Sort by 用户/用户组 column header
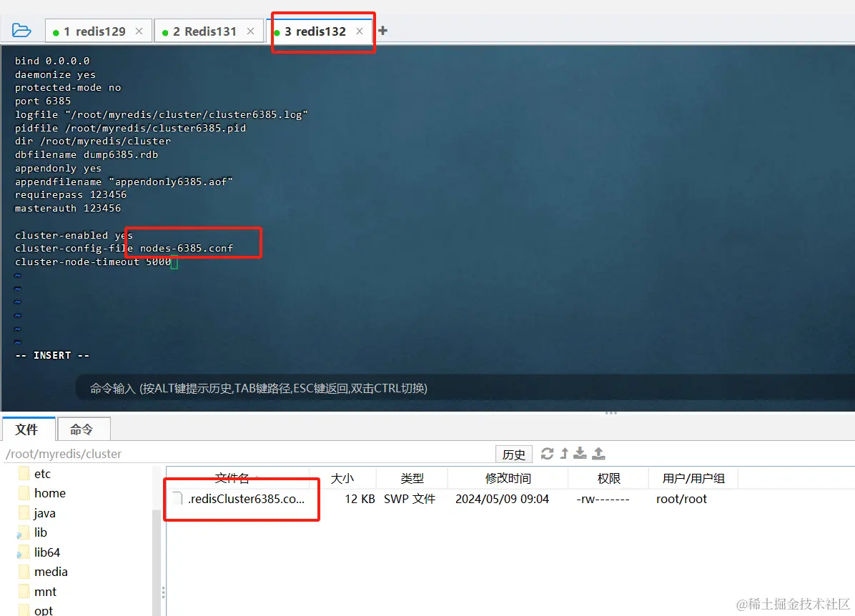Viewport: 855px width, 616px height. (693, 478)
